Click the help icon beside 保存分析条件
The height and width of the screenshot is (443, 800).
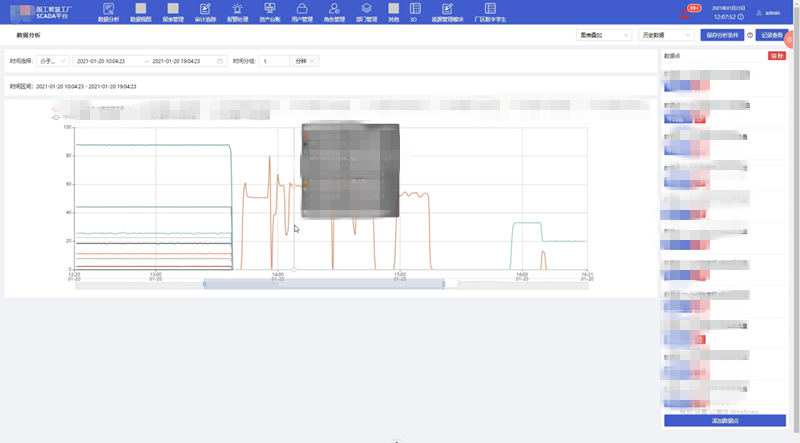click(x=750, y=35)
